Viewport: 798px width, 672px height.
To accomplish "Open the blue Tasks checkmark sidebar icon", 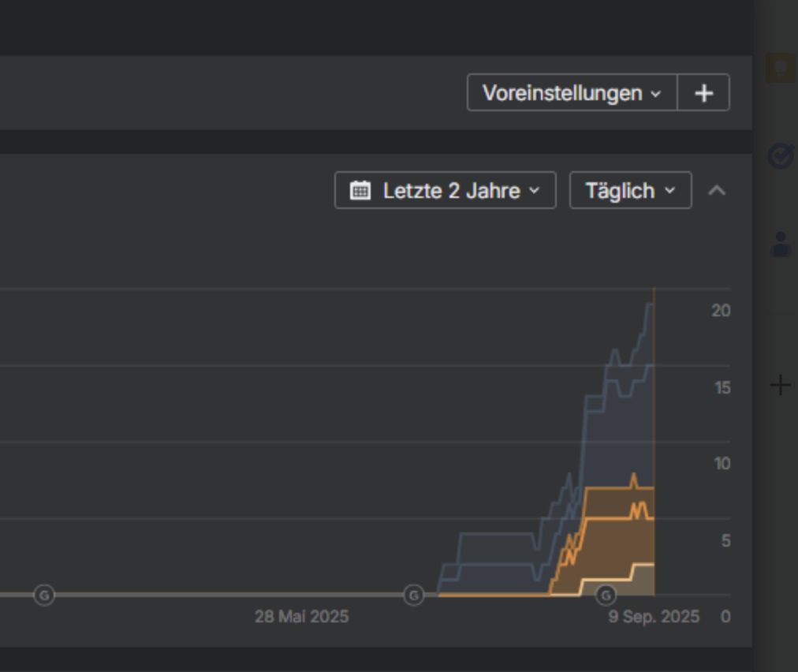I will point(780,156).
